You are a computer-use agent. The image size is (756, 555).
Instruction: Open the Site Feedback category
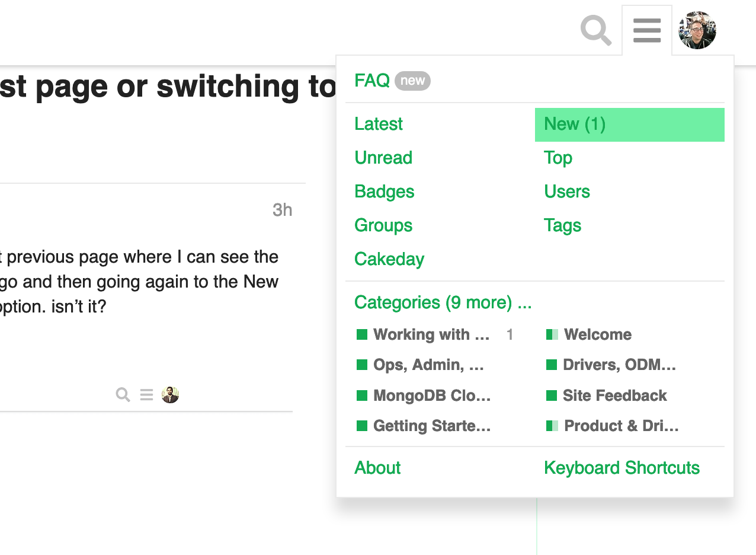[614, 395]
